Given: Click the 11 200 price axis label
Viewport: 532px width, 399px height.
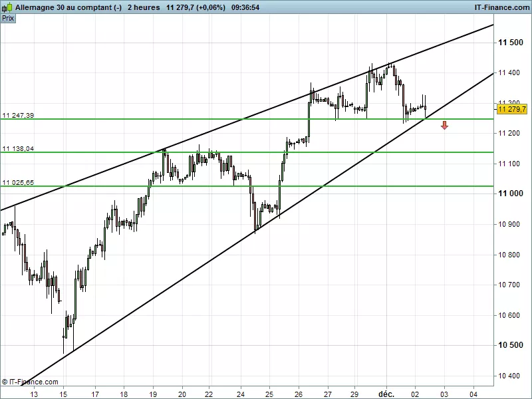Looking at the screenshot, I should coord(509,133).
